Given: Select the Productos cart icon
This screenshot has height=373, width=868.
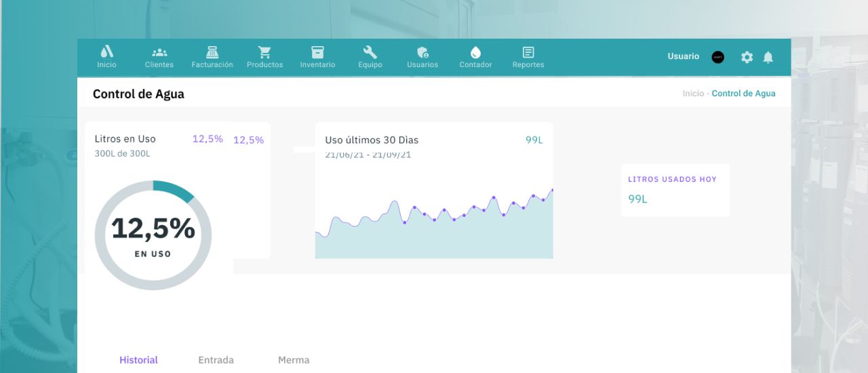Looking at the screenshot, I should 264,53.
